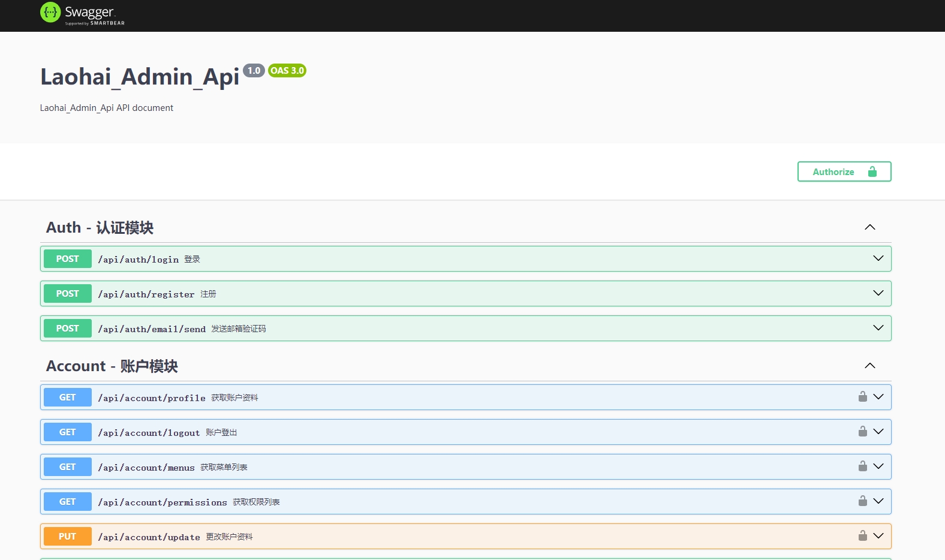Image resolution: width=945 pixels, height=560 pixels.
Task: Click the 'Supported by SMARTBEAR' text
Action: tap(95, 23)
